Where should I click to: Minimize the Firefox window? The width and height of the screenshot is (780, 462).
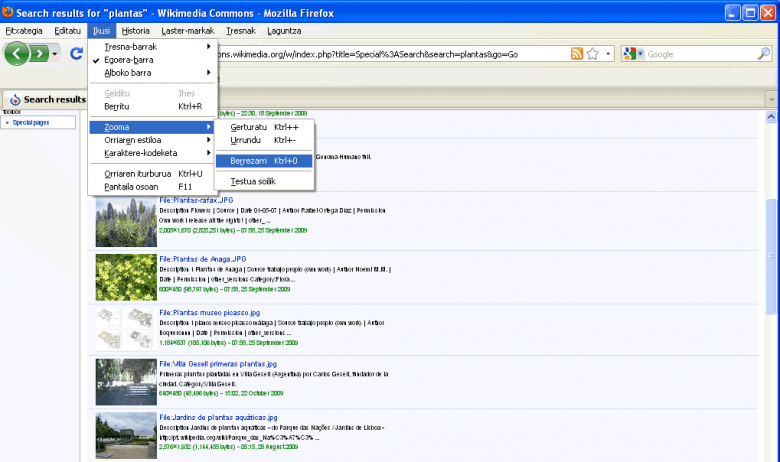click(733, 13)
